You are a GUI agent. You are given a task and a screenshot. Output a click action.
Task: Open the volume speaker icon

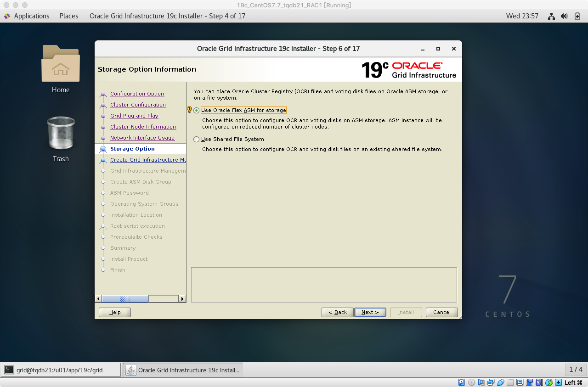pos(564,16)
